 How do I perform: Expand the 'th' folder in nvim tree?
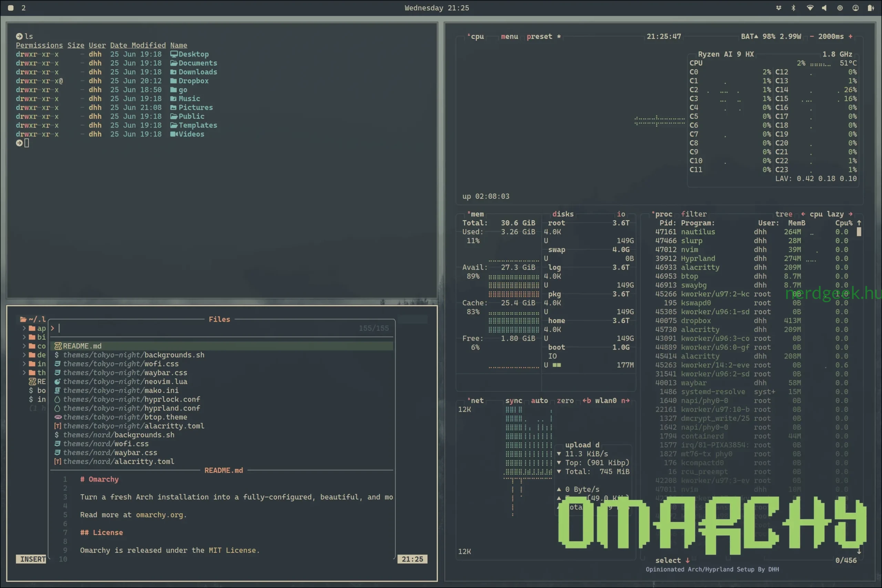click(24, 373)
